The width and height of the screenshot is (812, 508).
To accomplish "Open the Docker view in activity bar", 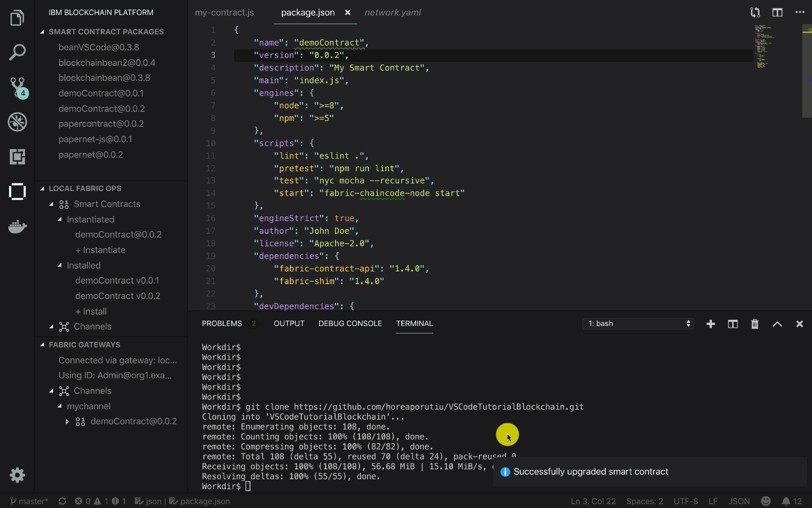I will coord(17,227).
